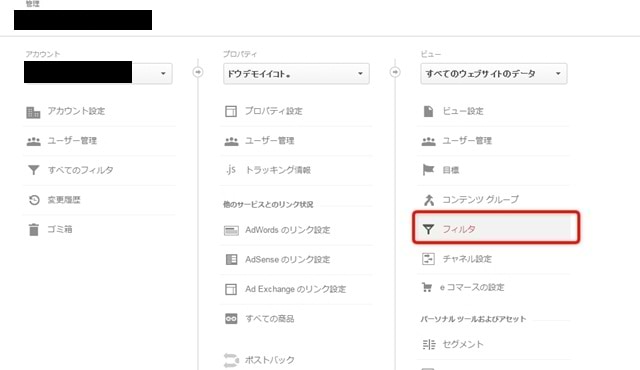Click the セグメント bars icon

click(429, 345)
